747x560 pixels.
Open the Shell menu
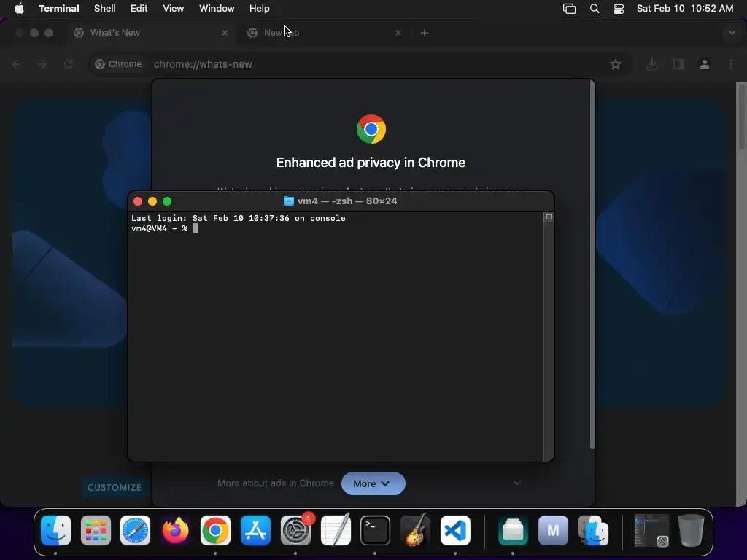(x=105, y=8)
